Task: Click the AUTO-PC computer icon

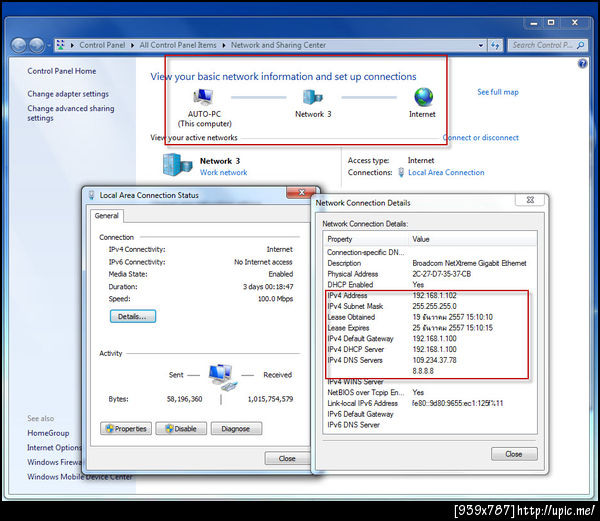Action: pos(204,97)
